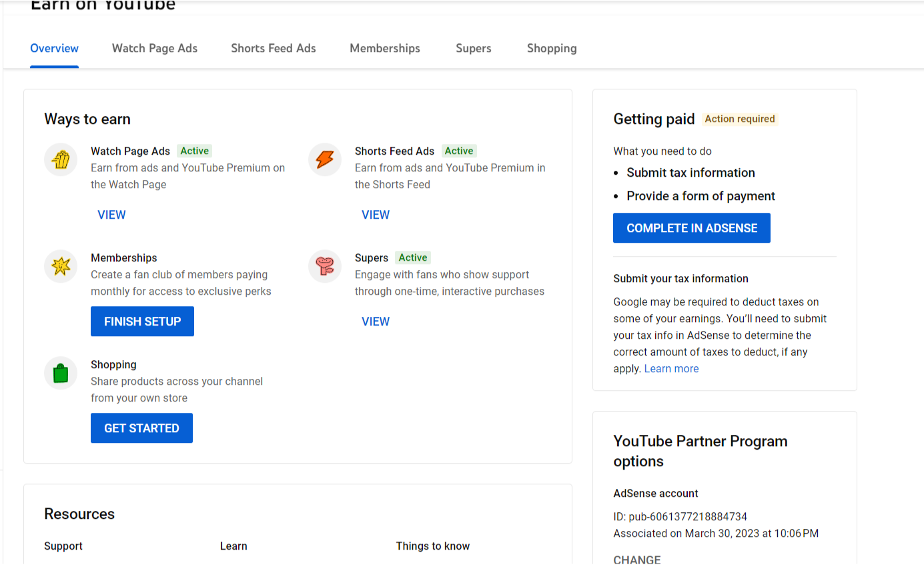Click the What you need to do text
924x577 pixels.
(x=662, y=151)
